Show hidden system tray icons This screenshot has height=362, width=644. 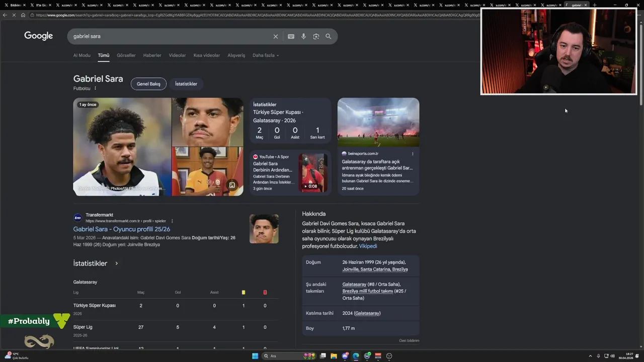tap(591, 356)
